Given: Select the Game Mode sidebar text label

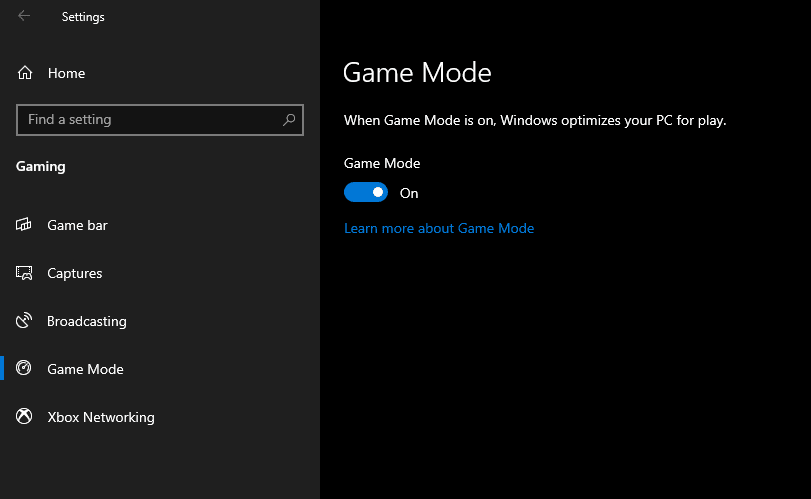Looking at the screenshot, I should tap(85, 369).
